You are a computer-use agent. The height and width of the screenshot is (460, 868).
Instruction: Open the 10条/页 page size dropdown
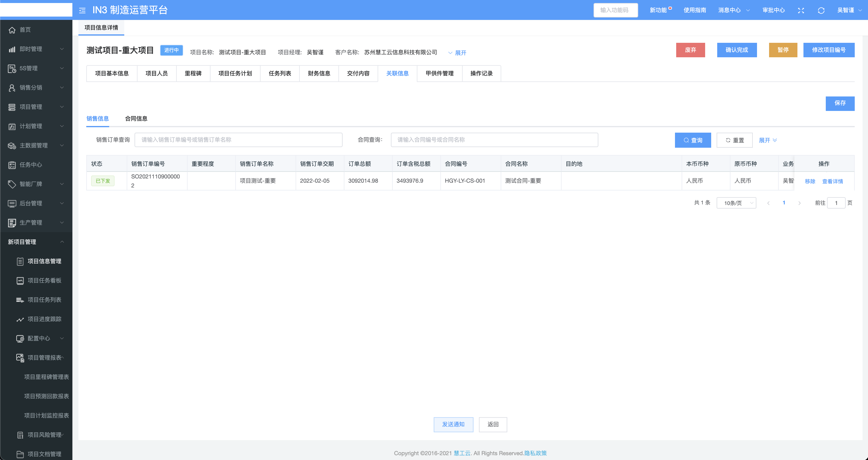coord(736,203)
